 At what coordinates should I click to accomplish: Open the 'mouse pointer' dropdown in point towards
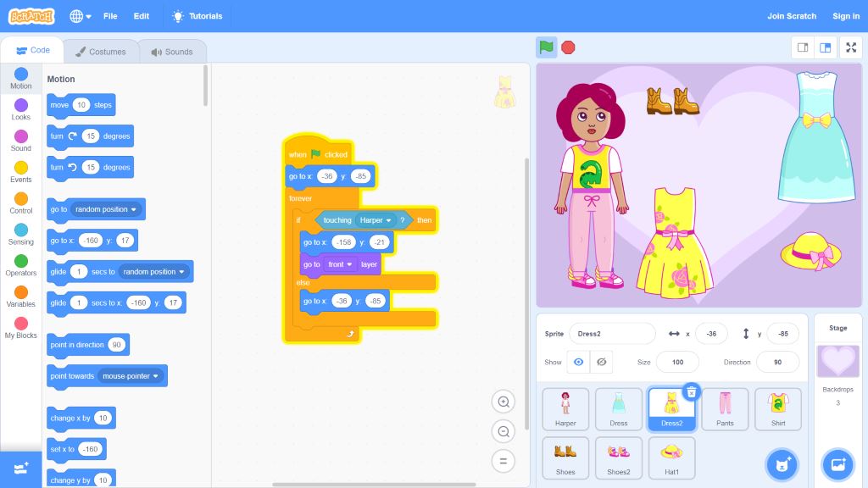pyautogui.click(x=131, y=376)
